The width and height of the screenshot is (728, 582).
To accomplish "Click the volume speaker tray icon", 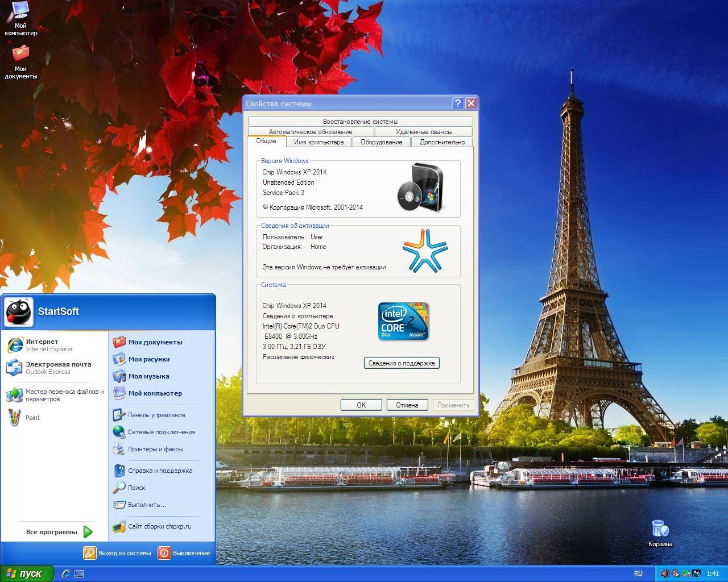I will (x=664, y=573).
